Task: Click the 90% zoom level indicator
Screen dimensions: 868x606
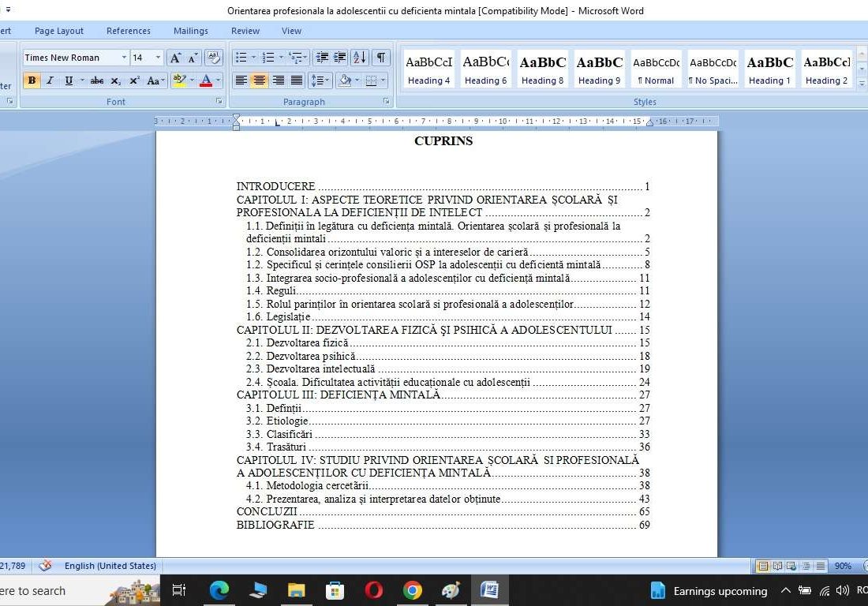Action: [x=843, y=566]
